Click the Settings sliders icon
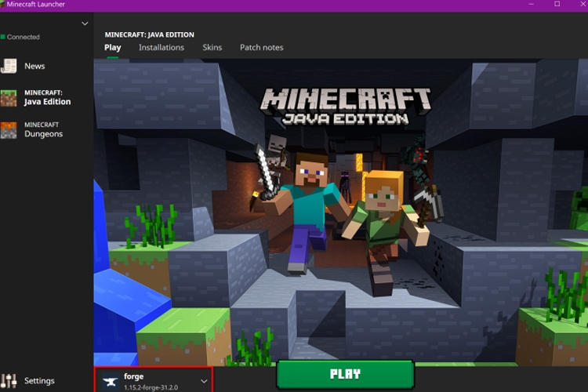588x392 pixels. click(x=9, y=381)
